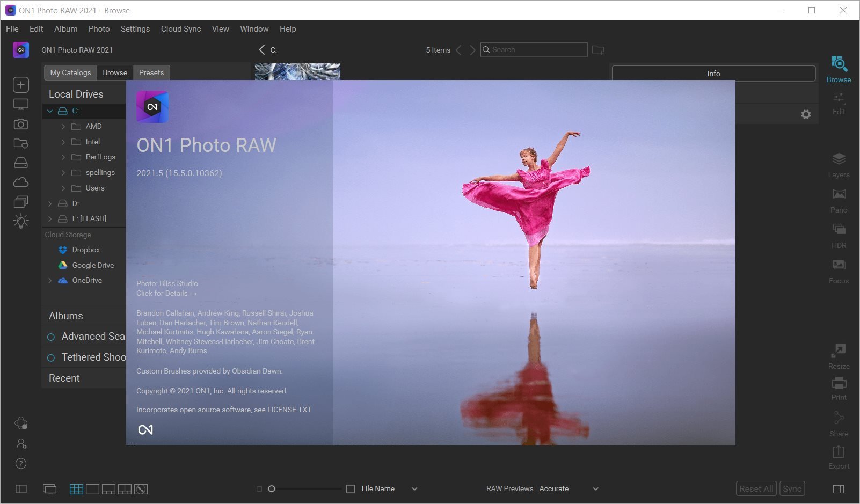Click the plugins circles icon above account icon
The width and height of the screenshot is (860, 504).
pos(21,423)
